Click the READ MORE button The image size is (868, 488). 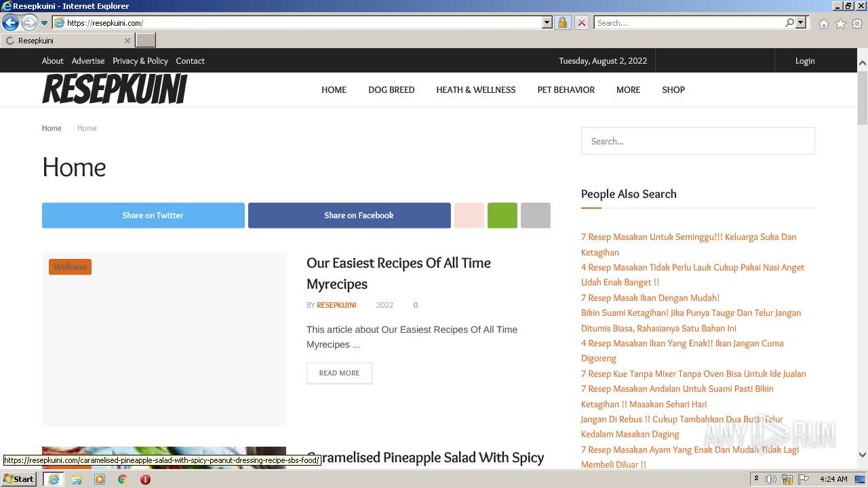(339, 373)
